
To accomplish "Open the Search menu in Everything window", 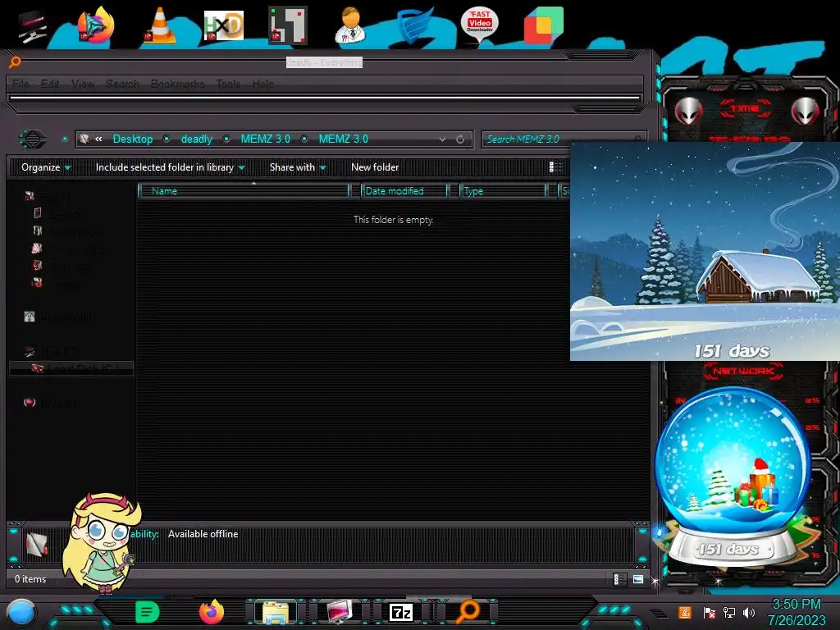I will [123, 84].
